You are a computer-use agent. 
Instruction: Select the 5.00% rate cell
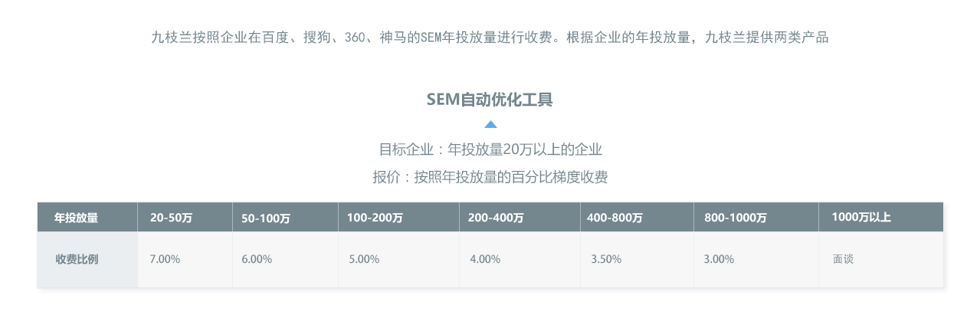click(399, 260)
